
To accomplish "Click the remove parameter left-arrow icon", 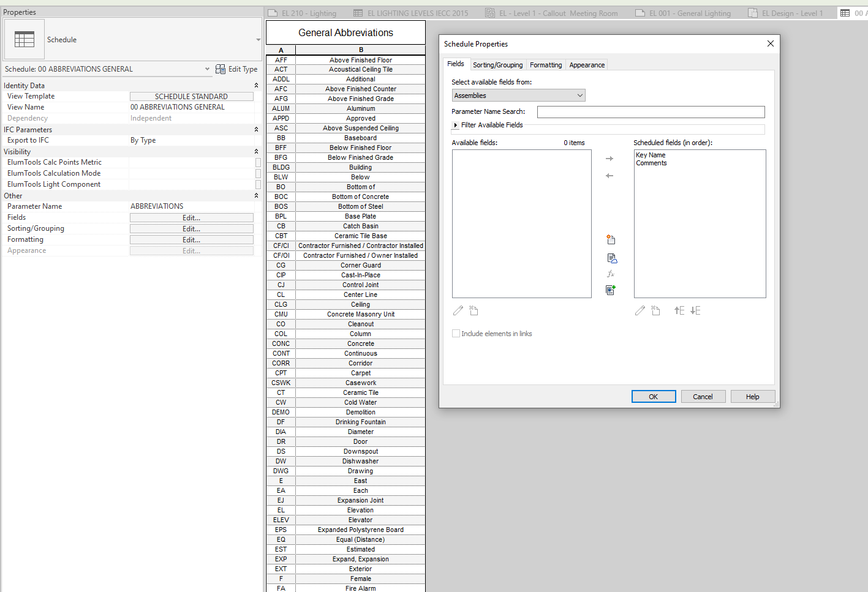I will (x=609, y=176).
